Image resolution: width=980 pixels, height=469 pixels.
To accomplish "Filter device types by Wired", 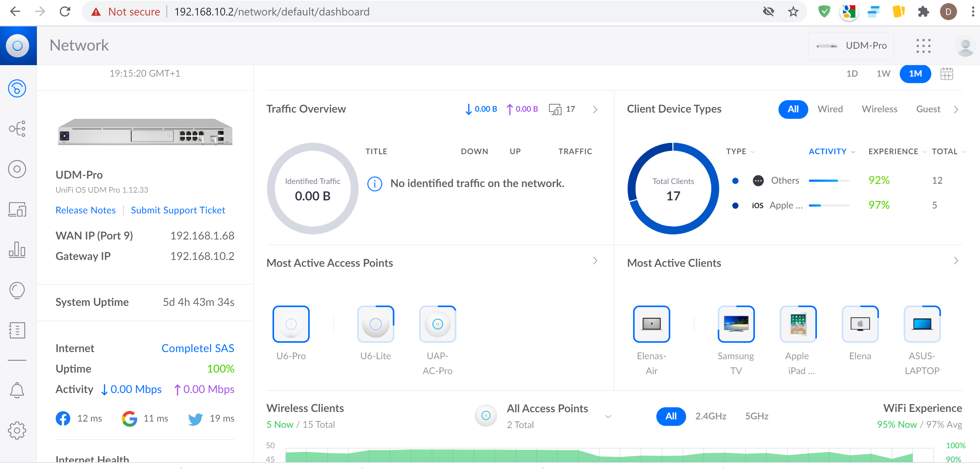I will (830, 109).
